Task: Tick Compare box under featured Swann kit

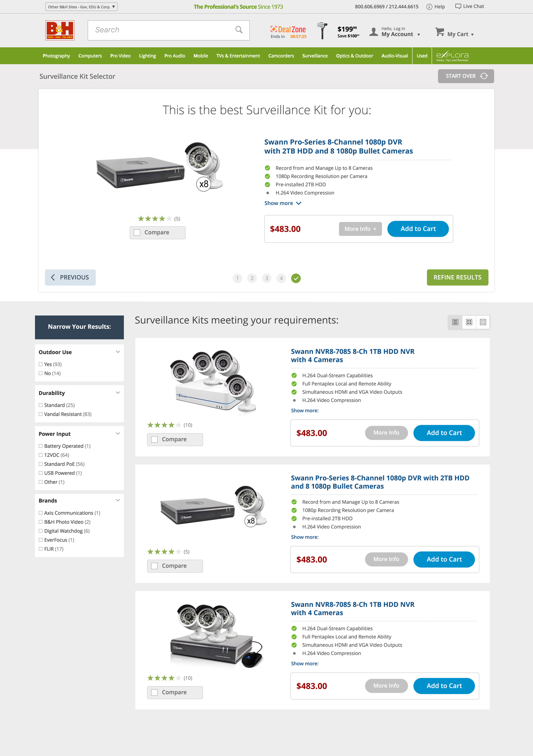Action: [x=137, y=233]
